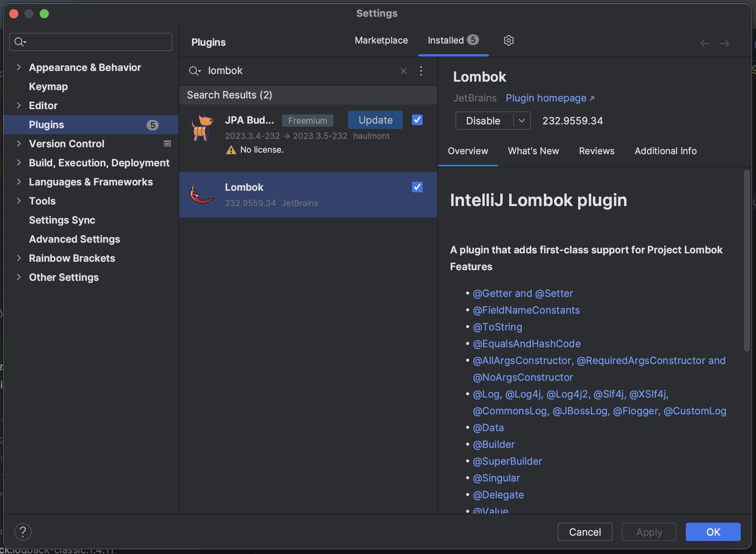Open the plugin search options kebab menu
The height and width of the screenshot is (554, 756).
[421, 71]
